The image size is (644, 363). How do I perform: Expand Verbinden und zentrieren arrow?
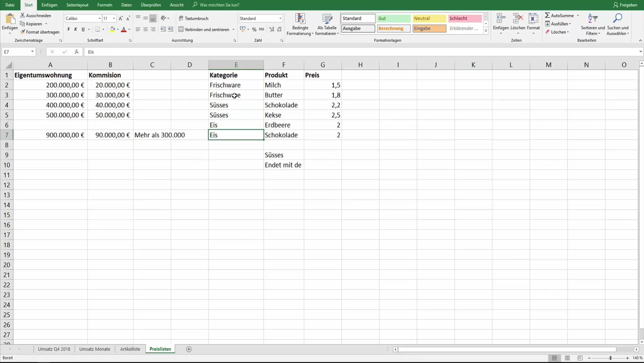(x=233, y=30)
